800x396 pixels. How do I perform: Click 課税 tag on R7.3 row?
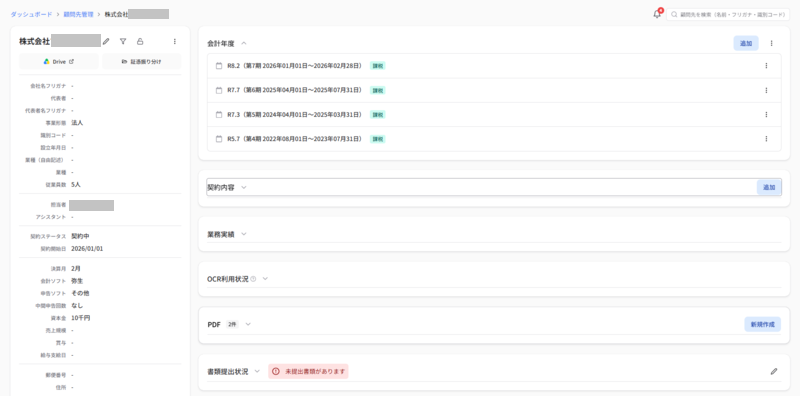point(378,115)
